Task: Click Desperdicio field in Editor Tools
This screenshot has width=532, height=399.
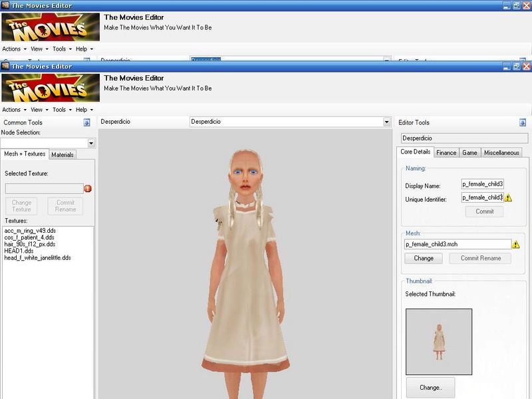Action: [464, 138]
